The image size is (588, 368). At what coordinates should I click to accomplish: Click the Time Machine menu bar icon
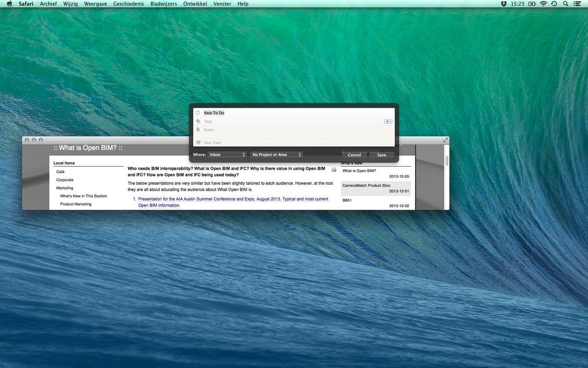tap(554, 4)
